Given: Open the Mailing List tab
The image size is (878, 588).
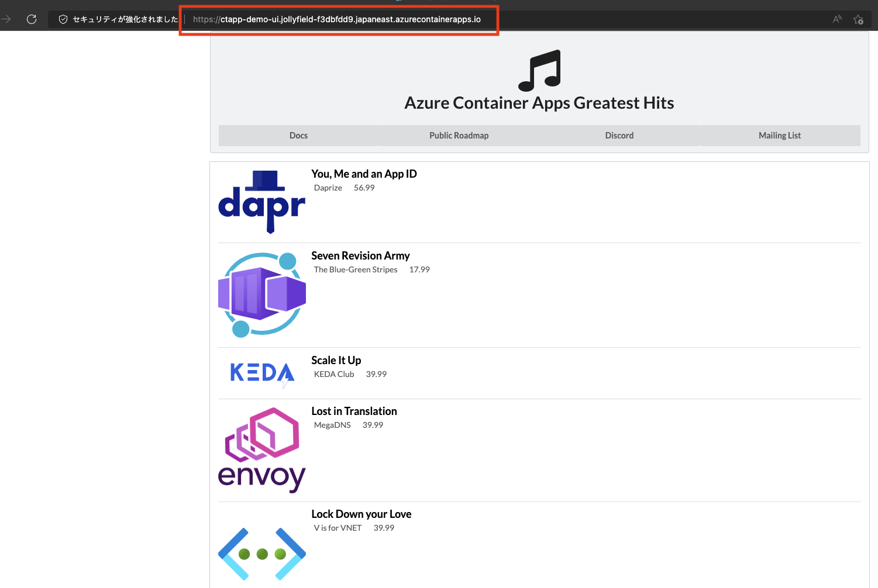Looking at the screenshot, I should tap(780, 136).
